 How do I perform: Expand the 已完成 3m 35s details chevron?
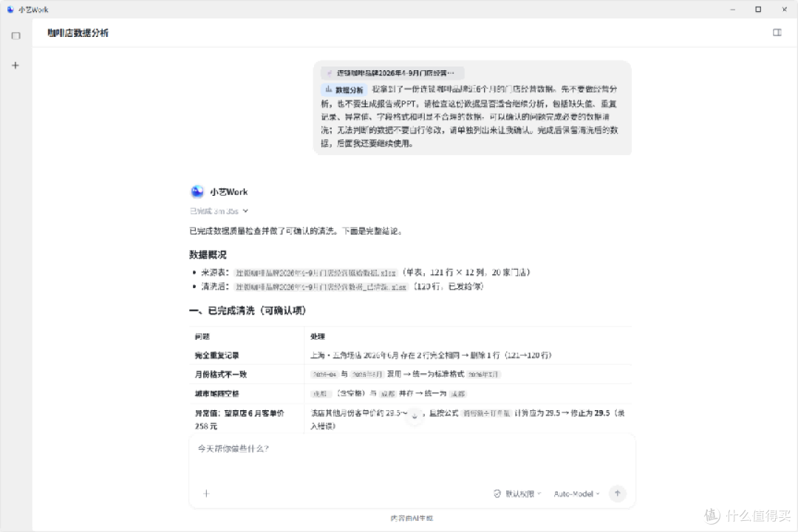[x=245, y=211]
